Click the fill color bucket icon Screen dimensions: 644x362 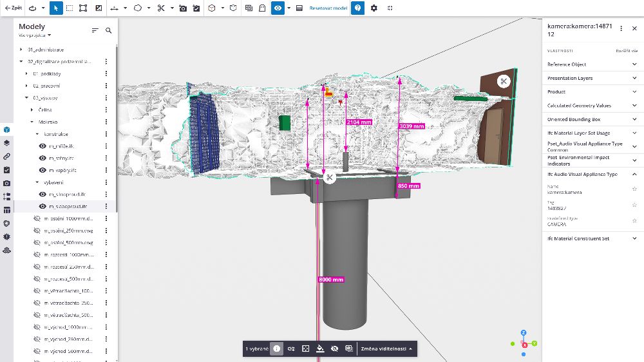320,348
